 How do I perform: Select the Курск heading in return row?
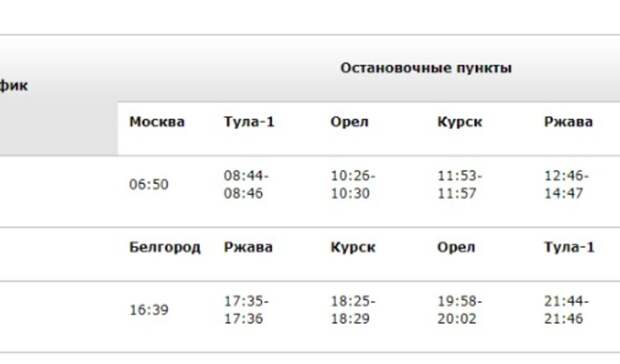(353, 247)
